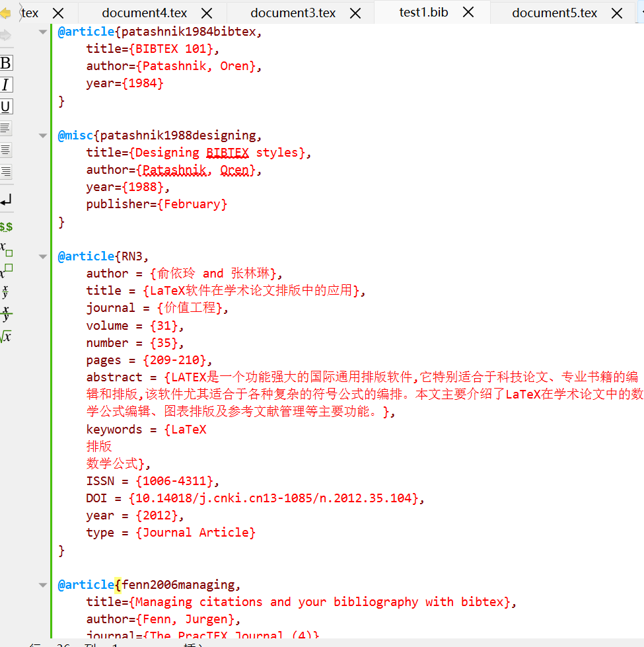644x647 pixels.
Task: Click the misspelled word BIBTEX in the @misc title
Action: (x=228, y=153)
